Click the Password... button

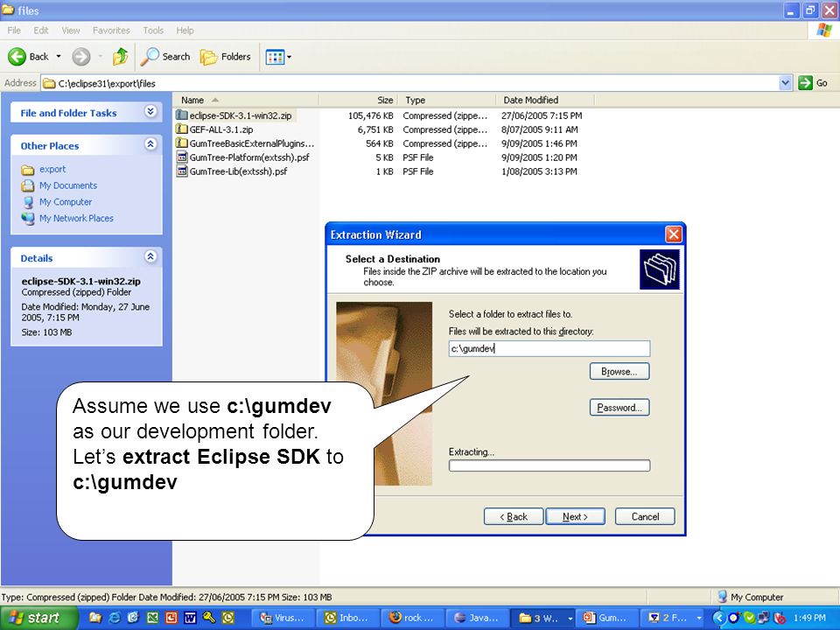click(619, 407)
